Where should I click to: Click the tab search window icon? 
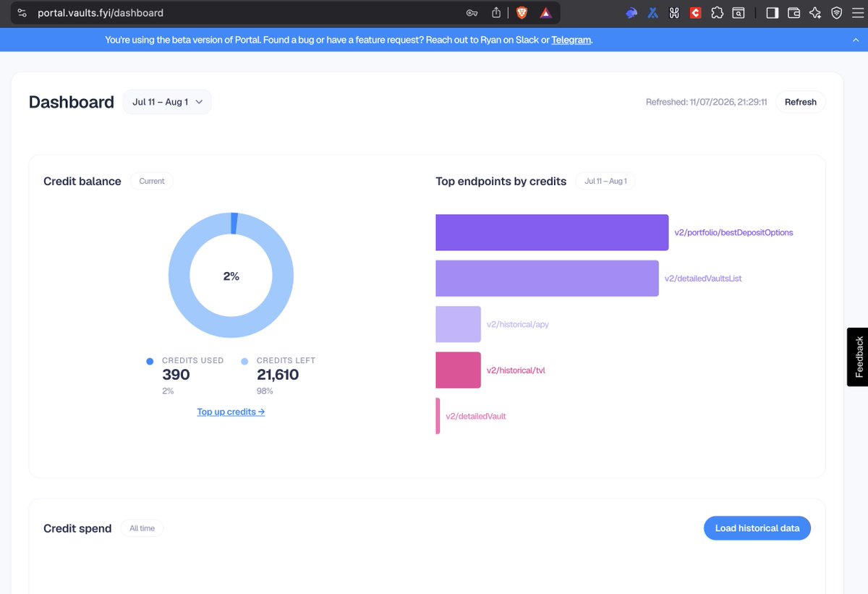point(738,13)
